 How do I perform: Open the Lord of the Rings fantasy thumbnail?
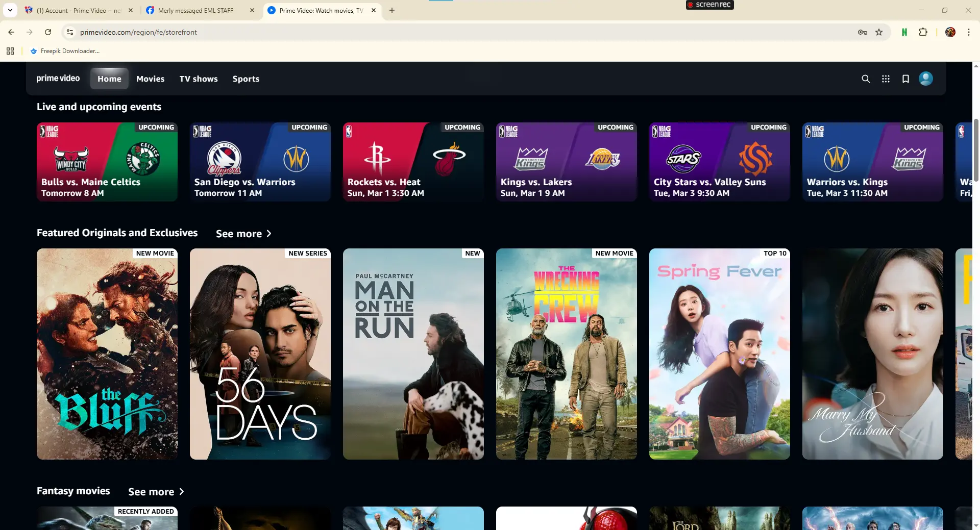point(720,518)
